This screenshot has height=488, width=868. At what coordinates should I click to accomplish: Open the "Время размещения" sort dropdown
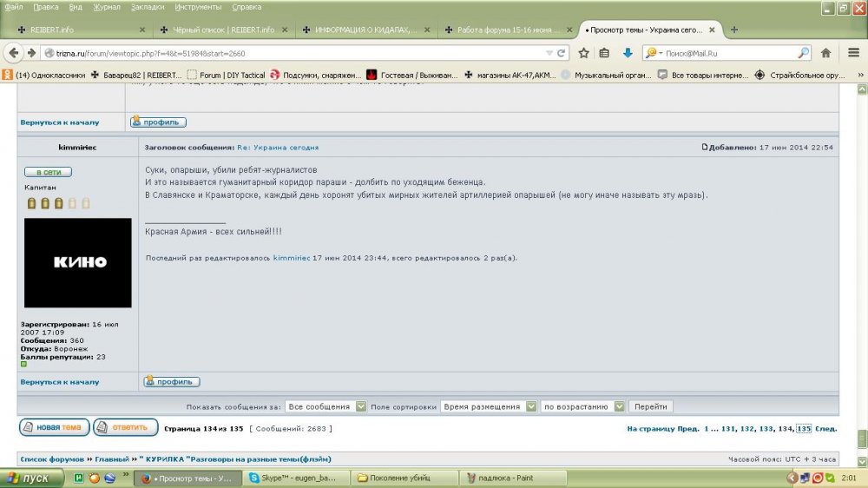click(529, 406)
